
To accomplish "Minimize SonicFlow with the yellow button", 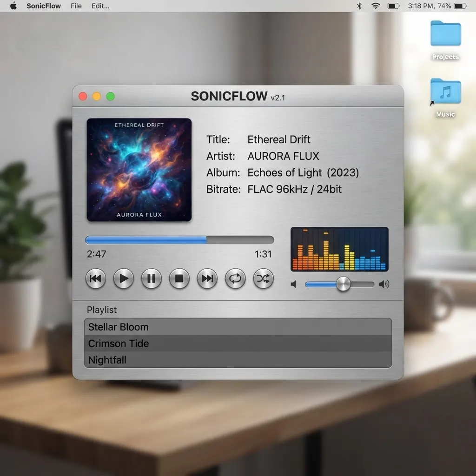I will 97,96.
